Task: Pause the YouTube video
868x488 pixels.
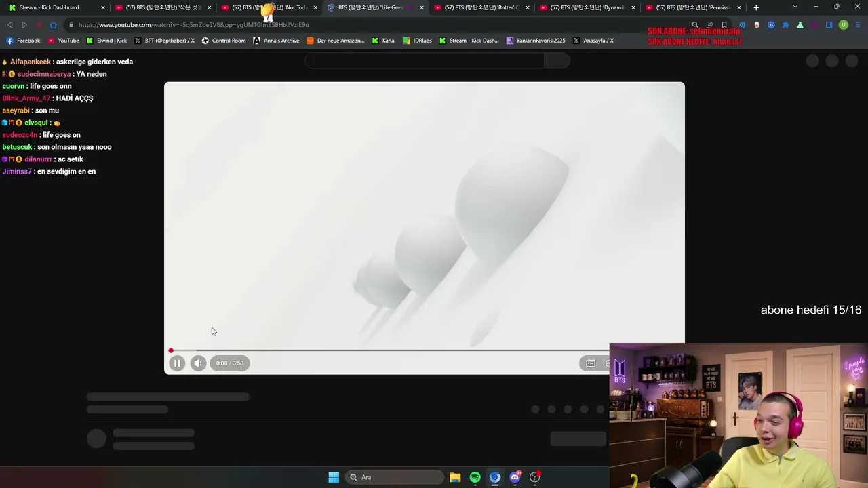Action: point(177,363)
